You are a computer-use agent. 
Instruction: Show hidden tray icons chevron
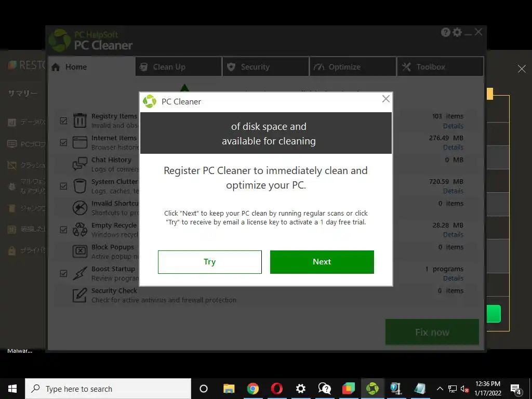click(x=440, y=389)
